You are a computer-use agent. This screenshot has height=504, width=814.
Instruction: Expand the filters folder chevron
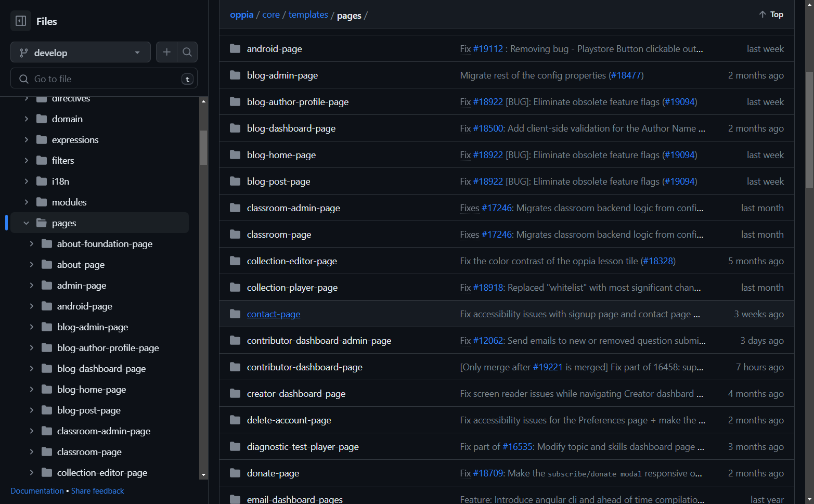[26, 160]
